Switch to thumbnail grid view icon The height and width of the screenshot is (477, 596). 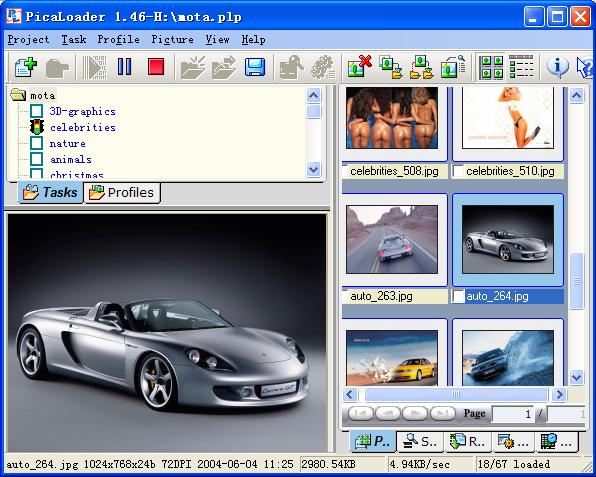pos(491,67)
